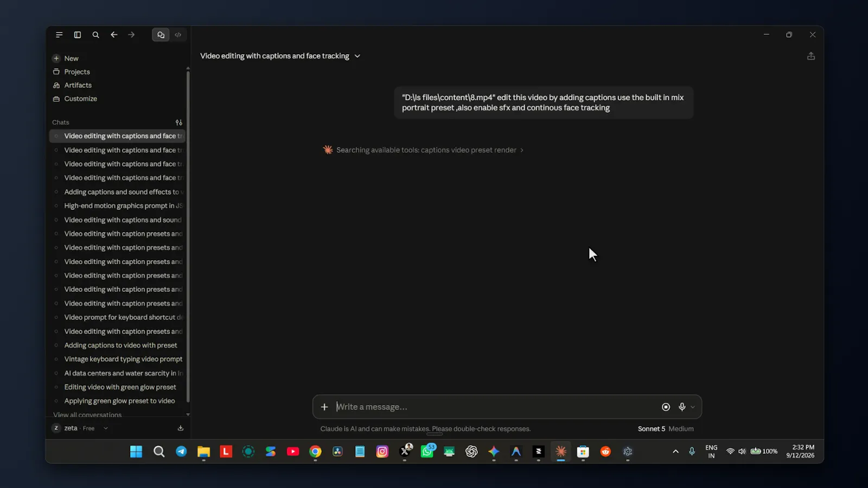Focus the Write a message field
This screenshot has width=868, height=488.
click(x=494, y=407)
